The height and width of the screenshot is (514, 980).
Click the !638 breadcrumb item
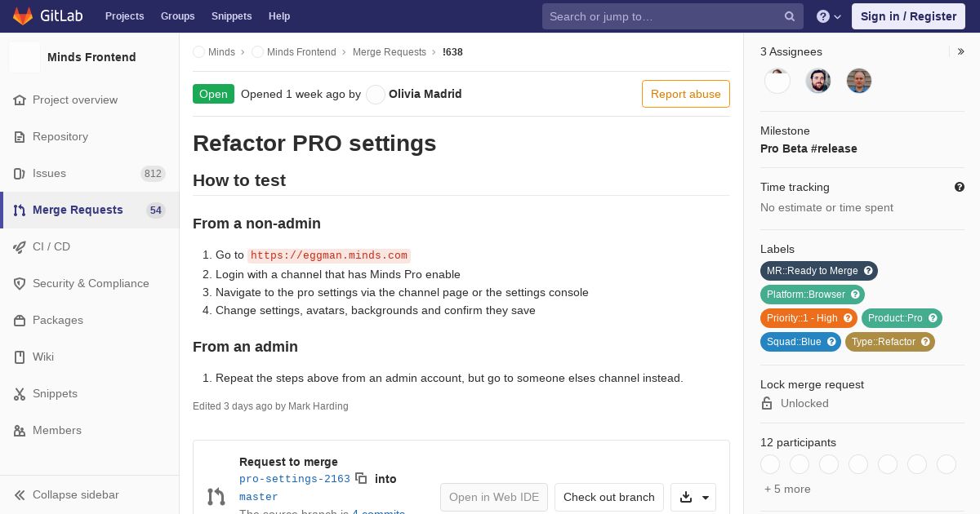pyautogui.click(x=452, y=52)
